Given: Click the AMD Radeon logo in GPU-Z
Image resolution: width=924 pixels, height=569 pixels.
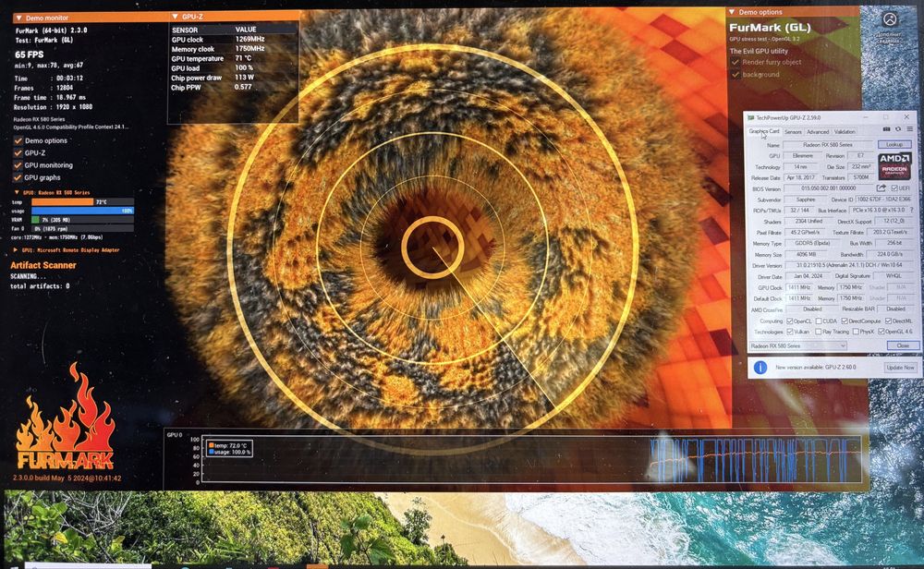Looking at the screenshot, I should (x=894, y=166).
